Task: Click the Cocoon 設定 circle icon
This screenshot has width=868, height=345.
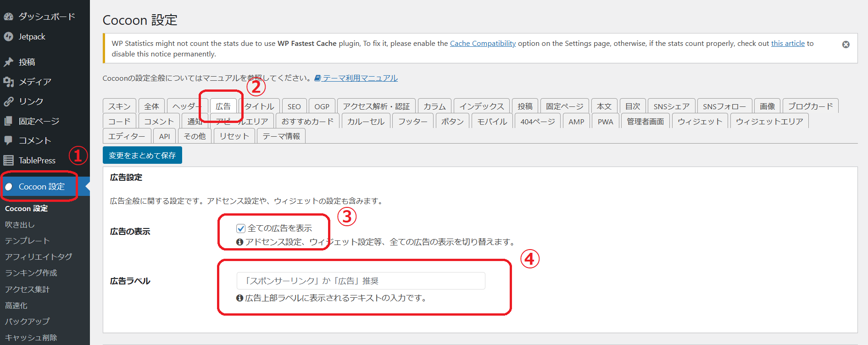Action: click(9, 187)
